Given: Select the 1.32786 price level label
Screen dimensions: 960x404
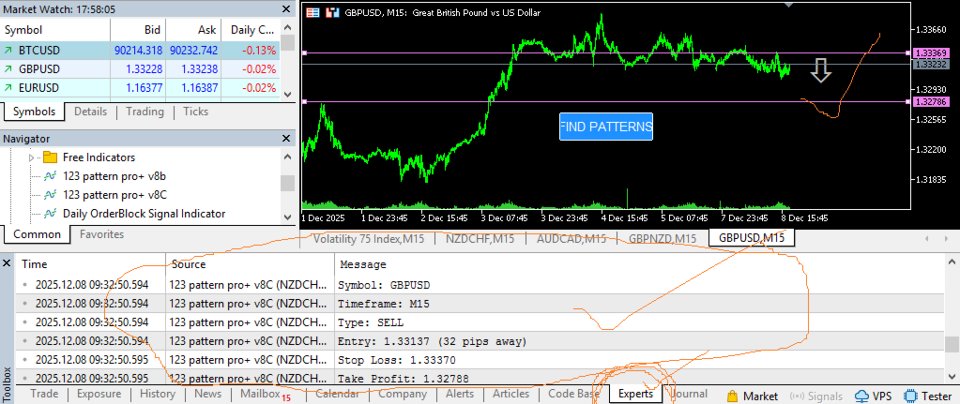Looking at the screenshot, I should tap(930, 102).
